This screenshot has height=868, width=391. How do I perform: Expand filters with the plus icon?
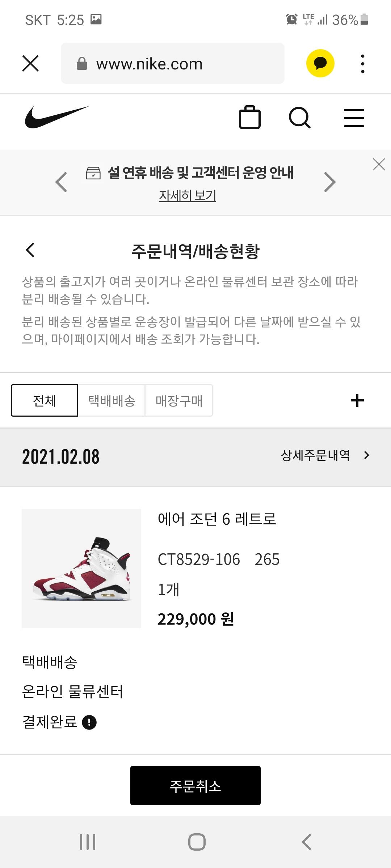tap(357, 400)
